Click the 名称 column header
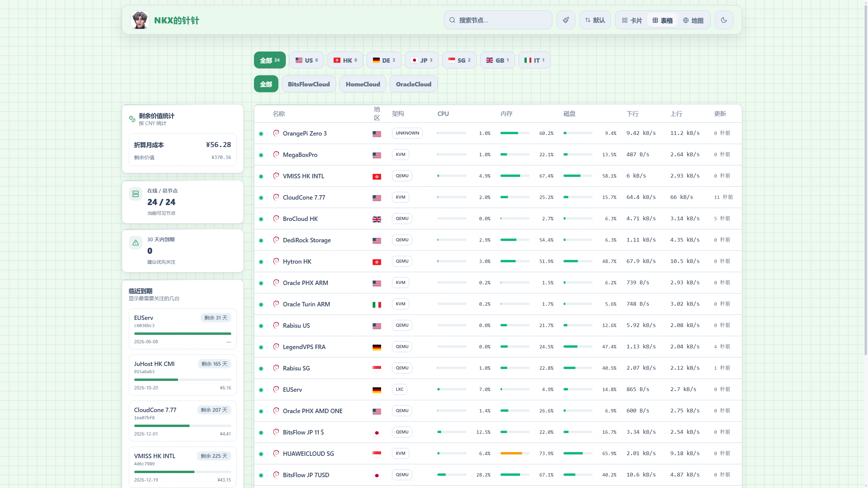The width and height of the screenshot is (868, 488). 279,114
